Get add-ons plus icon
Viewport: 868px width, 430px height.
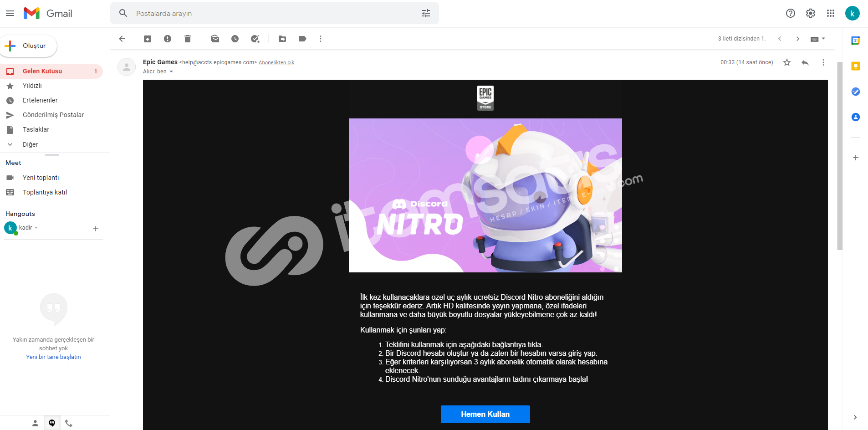coord(856,158)
